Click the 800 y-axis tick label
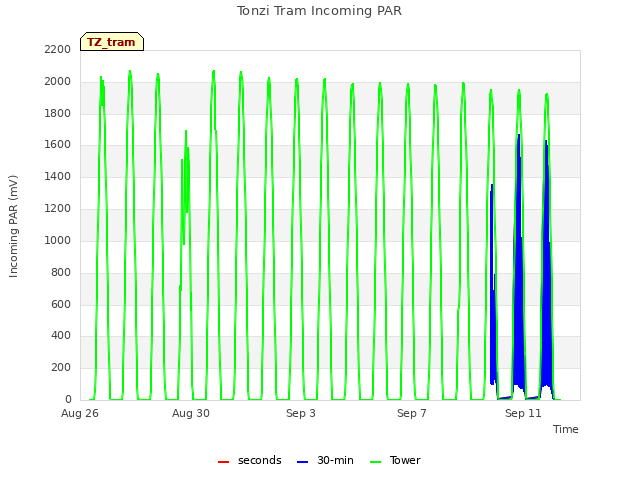The height and width of the screenshot is (480, 640). point(61,272)
